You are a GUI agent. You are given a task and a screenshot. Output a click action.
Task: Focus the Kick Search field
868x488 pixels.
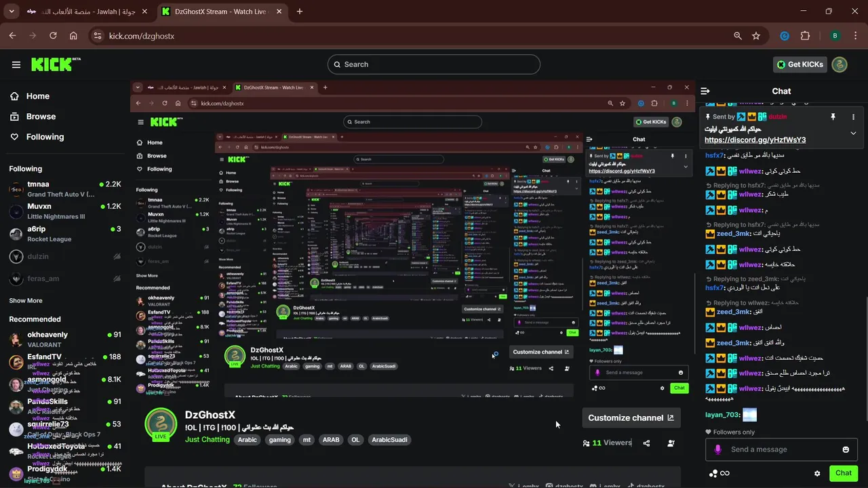(434, 64)
